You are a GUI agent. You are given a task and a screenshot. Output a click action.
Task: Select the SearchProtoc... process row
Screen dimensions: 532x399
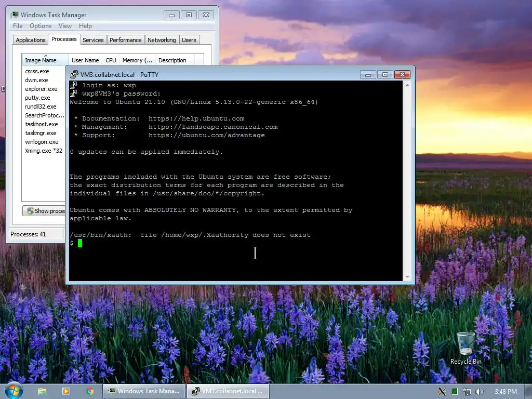click(x=44, y=115)
